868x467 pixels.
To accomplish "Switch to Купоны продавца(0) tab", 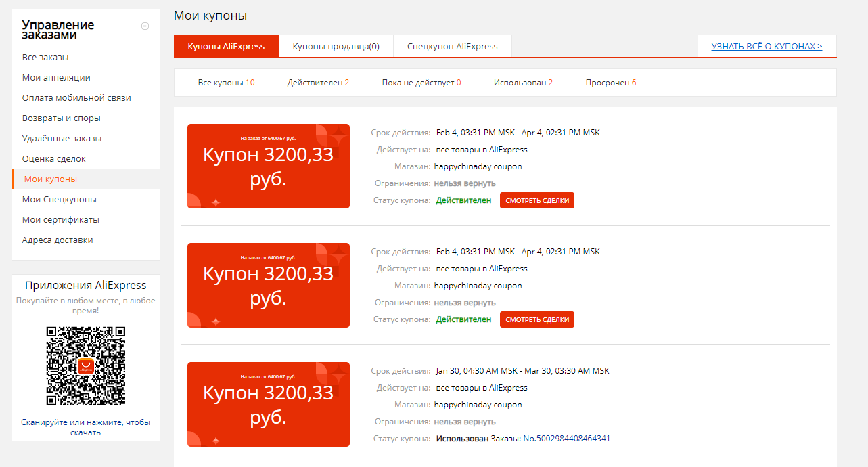I will (336, 47).
